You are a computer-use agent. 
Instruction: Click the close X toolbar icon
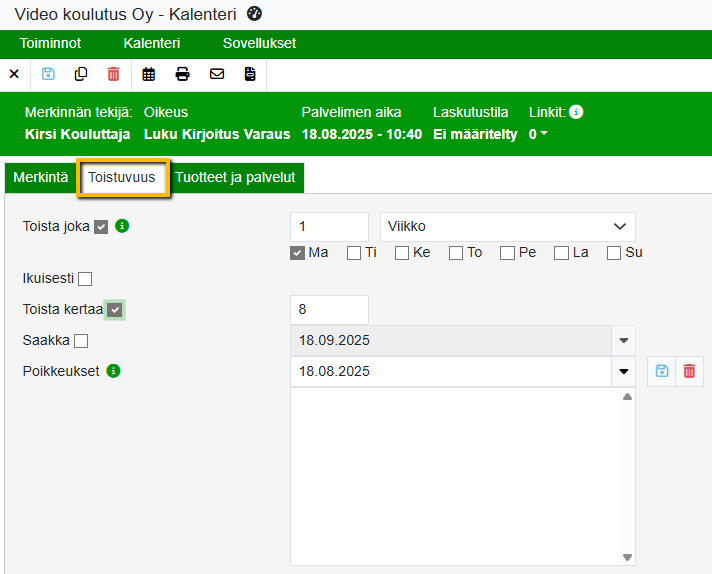coord(14,74)
